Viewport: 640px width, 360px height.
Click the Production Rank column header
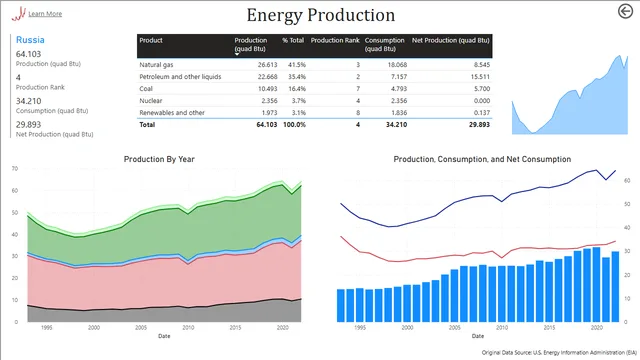[335, 40]
